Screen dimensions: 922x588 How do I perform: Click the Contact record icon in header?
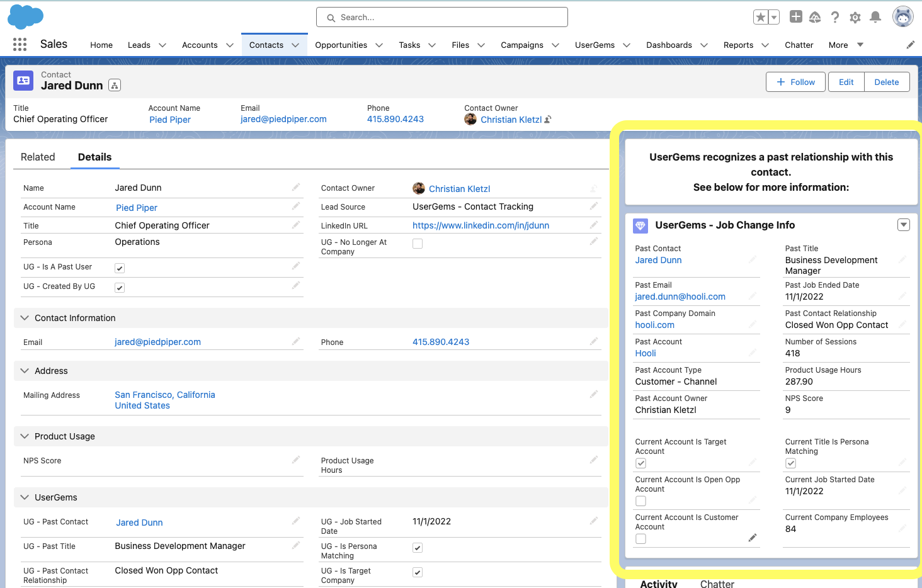point(23,81)
